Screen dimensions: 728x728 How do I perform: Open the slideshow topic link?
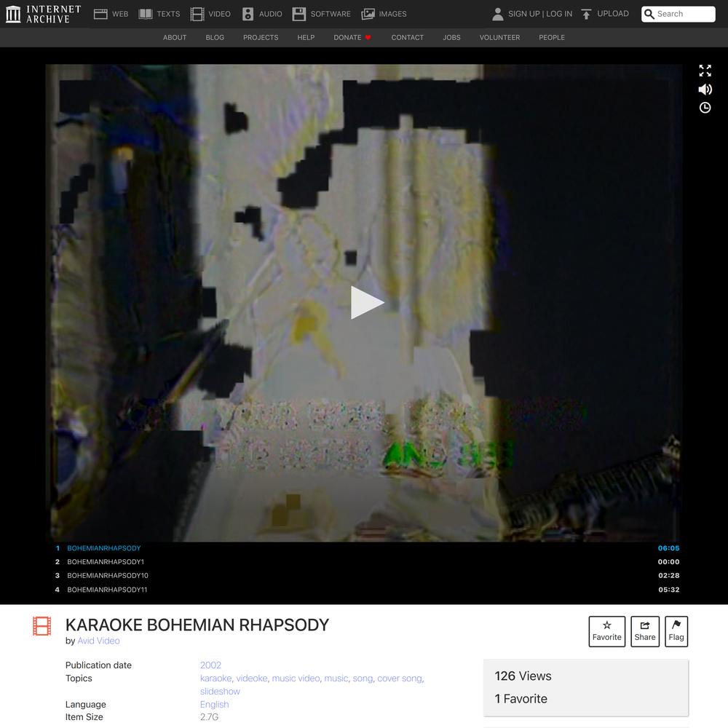pos(220,692)
